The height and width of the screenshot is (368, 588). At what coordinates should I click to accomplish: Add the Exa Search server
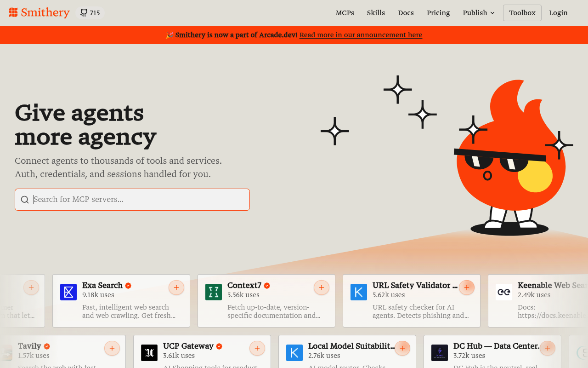(176, 288)
